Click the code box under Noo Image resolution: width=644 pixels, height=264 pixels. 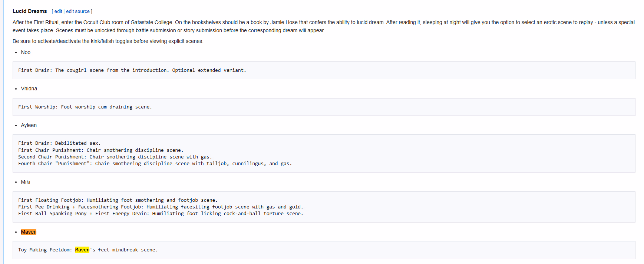coord(132,70)
